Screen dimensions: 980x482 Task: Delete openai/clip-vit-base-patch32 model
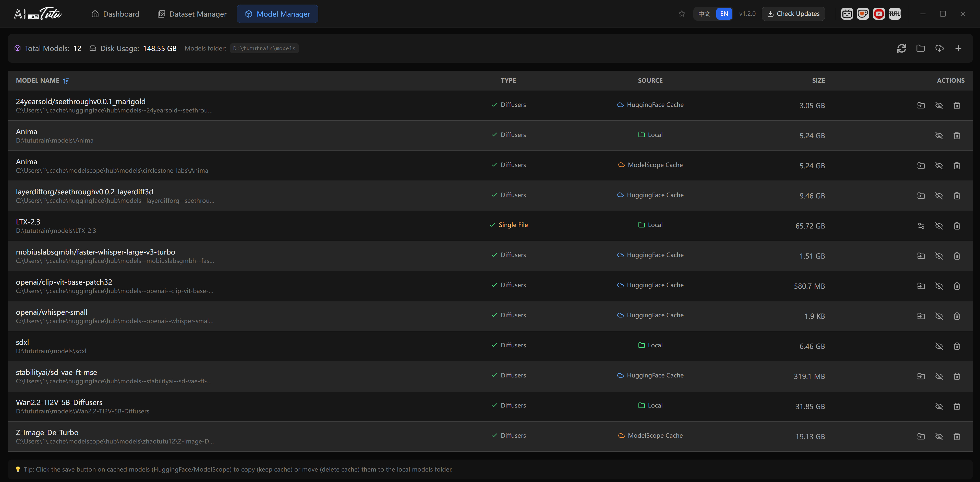tap(957, 285)
